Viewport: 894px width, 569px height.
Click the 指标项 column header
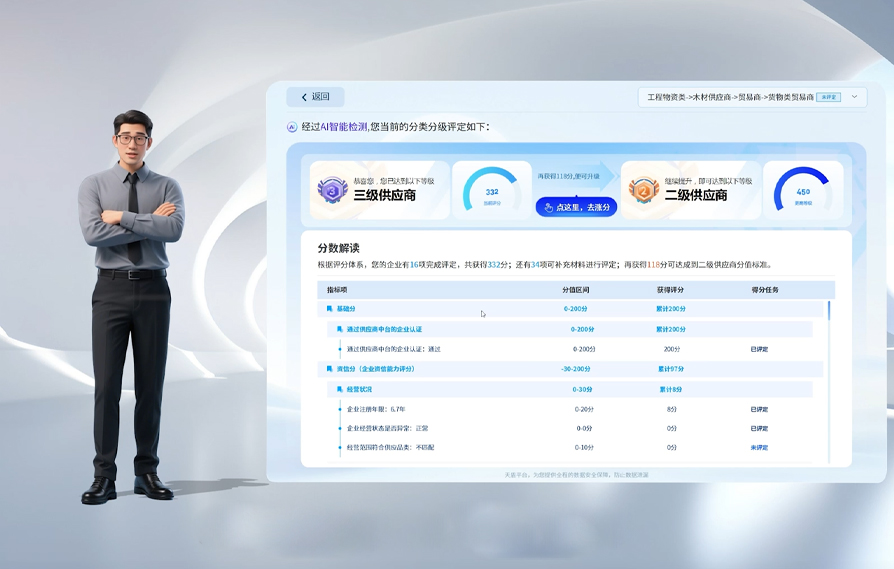(x=337, y=290)
